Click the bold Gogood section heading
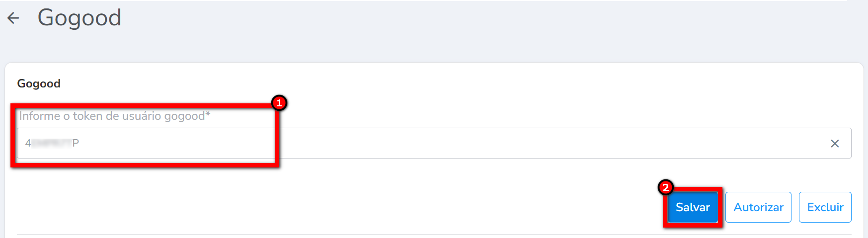The width and height of the screenshot is (868, 238). (39, 83)
